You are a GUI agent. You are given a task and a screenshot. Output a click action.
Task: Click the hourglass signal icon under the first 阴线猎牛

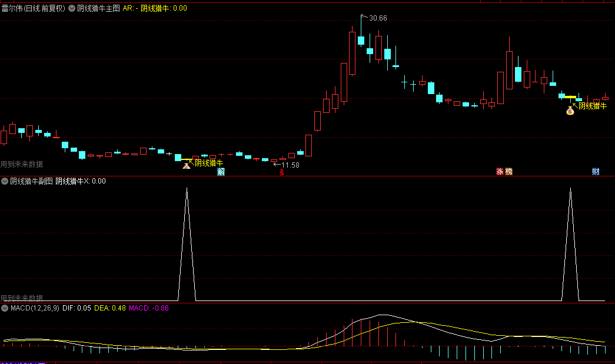tap(187, 166)
